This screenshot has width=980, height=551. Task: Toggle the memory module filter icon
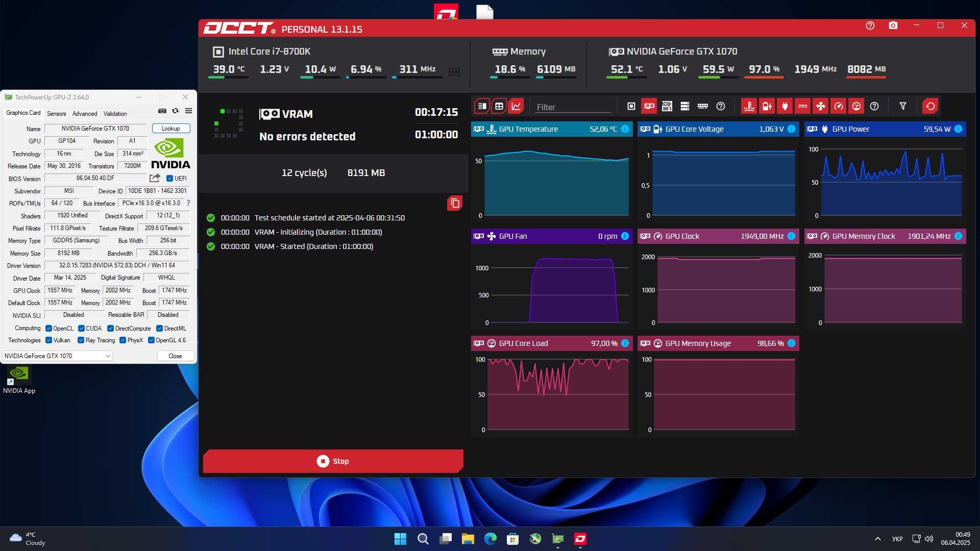pos(703,106)
